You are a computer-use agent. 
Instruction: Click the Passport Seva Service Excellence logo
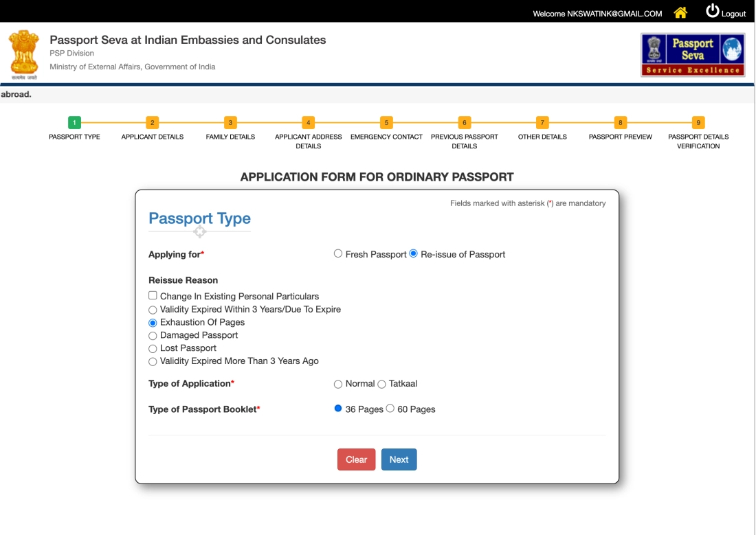[x=693, y=55]
